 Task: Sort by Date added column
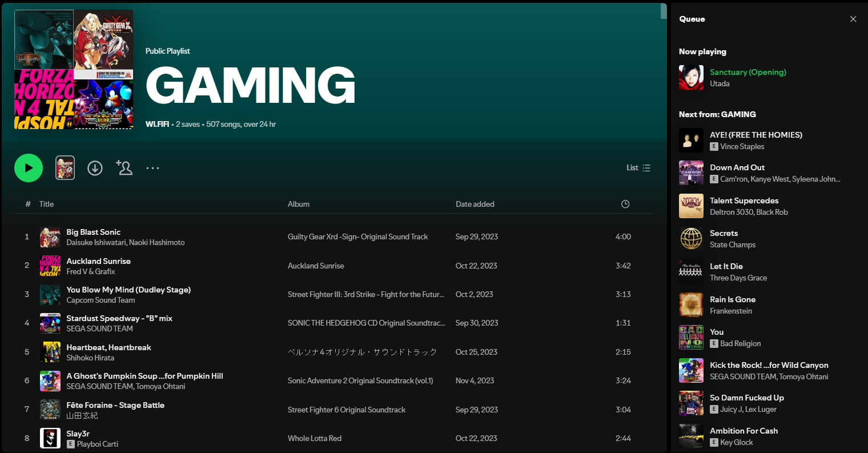[475, 204]
